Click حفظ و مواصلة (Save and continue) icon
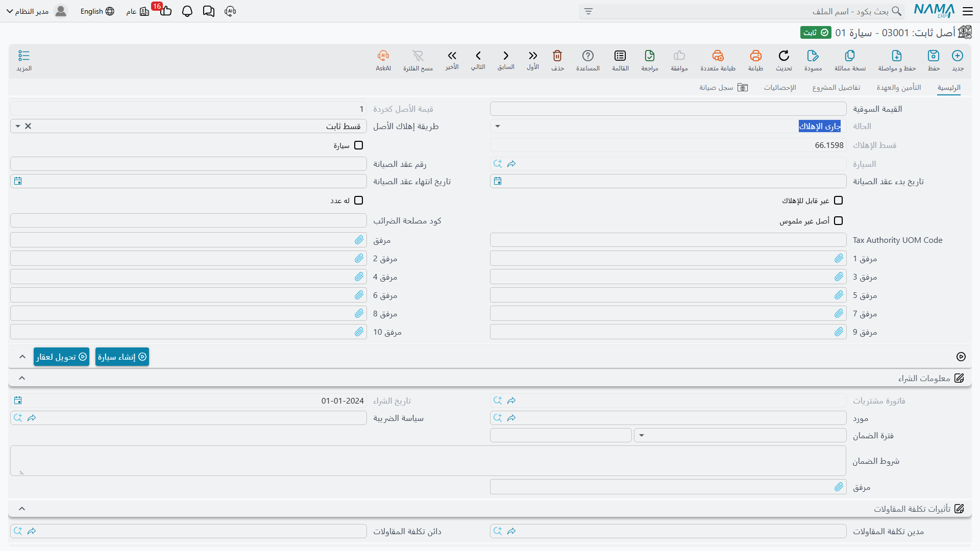The height and width of the screenshot is (551, 980). coord(897,56)
